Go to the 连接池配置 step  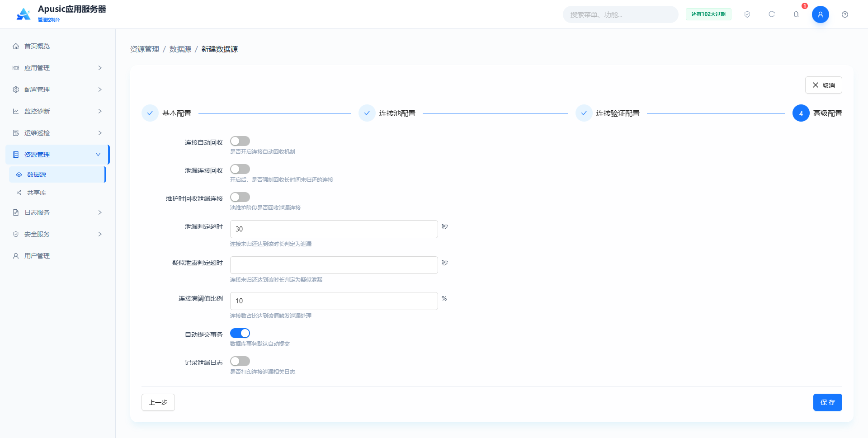387,113
